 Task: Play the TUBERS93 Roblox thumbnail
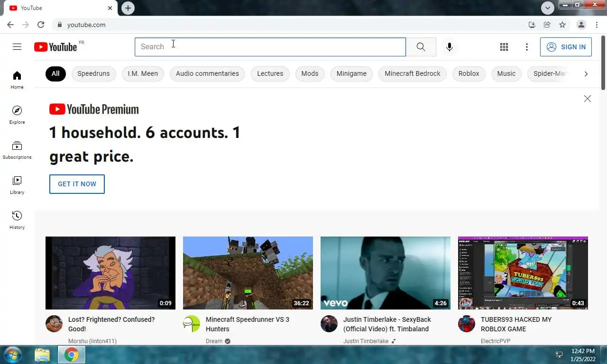tap(523, 273)
